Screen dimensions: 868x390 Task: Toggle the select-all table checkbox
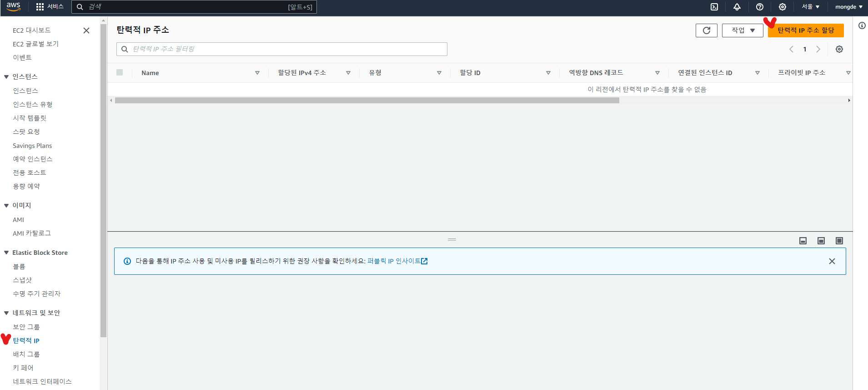tap(120, 72)
